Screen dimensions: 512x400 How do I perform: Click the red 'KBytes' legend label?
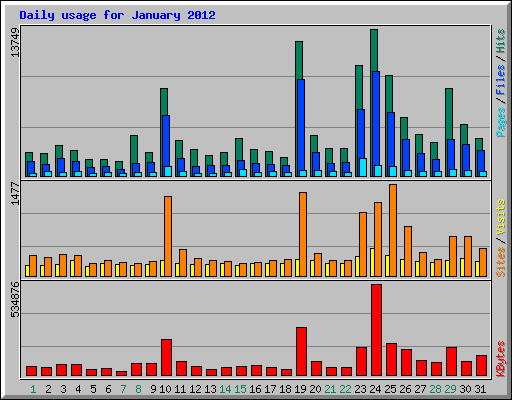click(x=500, y=359)
